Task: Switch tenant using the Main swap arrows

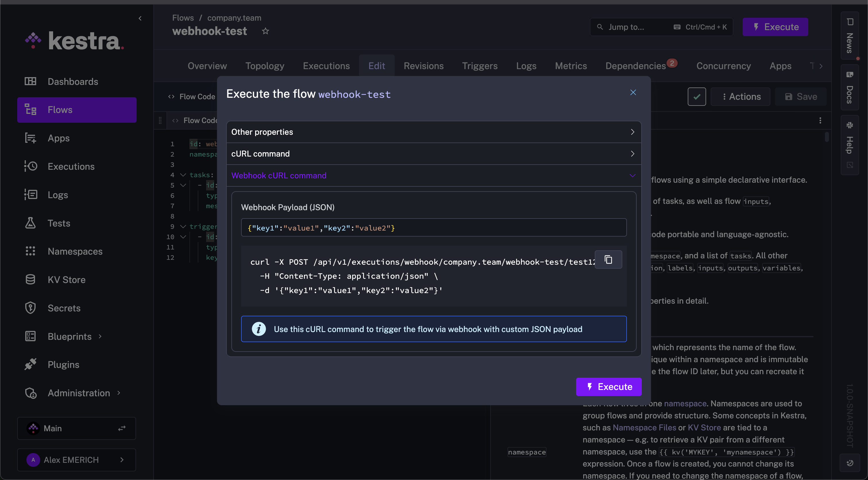Action: click(122, 428)
